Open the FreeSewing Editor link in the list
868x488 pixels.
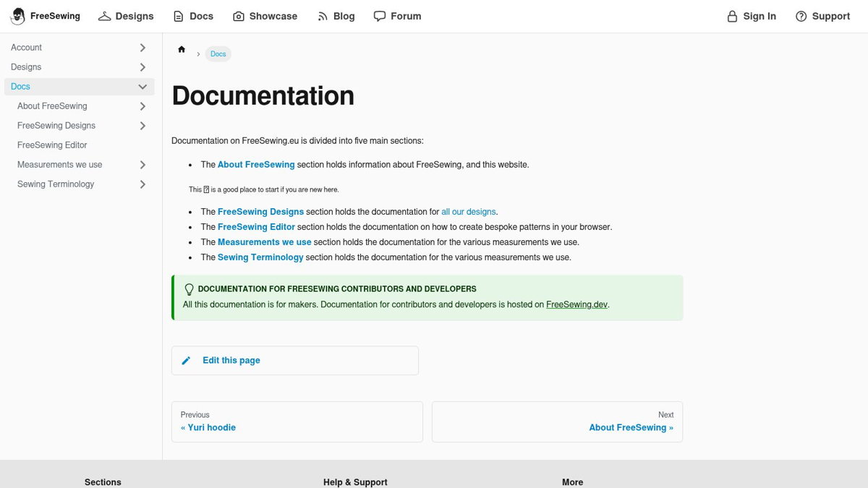pos(256,227)
